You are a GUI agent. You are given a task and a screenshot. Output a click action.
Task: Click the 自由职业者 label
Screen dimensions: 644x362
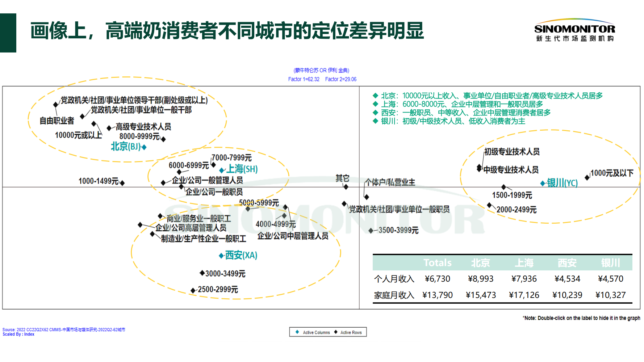(x=57, y=121)
